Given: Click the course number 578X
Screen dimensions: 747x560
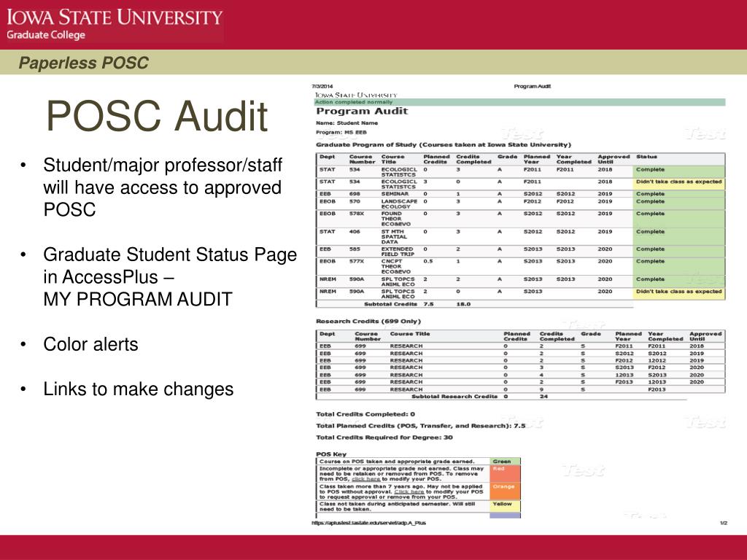Looking at the screenshot, I should 356,214.
